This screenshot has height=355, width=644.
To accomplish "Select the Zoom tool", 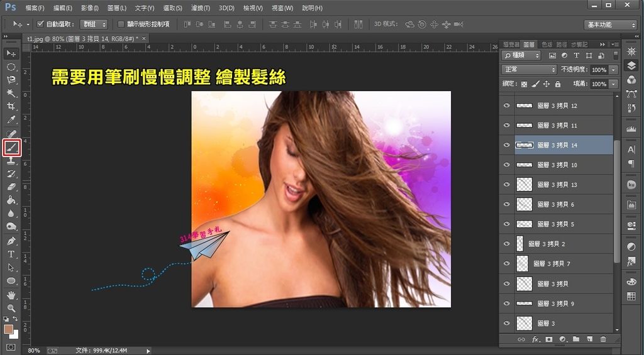I will point(11,308).
